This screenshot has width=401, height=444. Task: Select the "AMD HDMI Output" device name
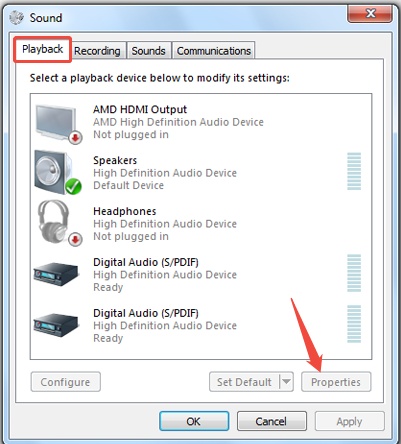[x=140, y=109]
